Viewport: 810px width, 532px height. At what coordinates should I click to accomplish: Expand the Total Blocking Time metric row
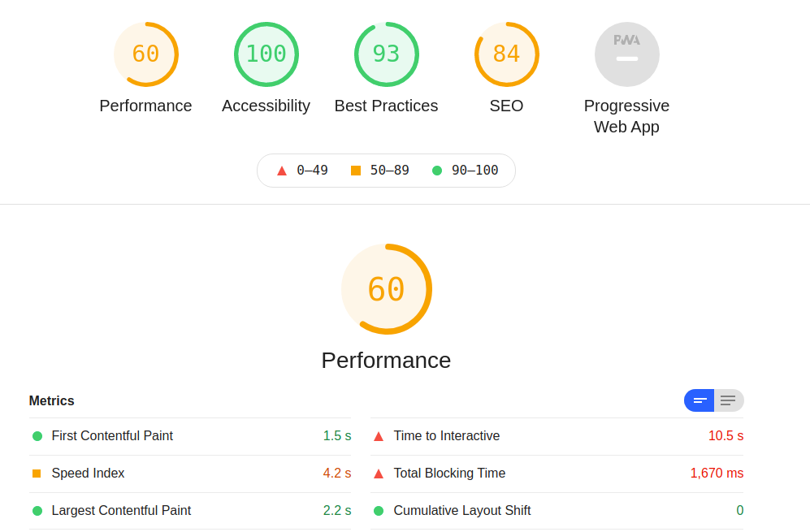pyautogui.click(x=449, y=474)
